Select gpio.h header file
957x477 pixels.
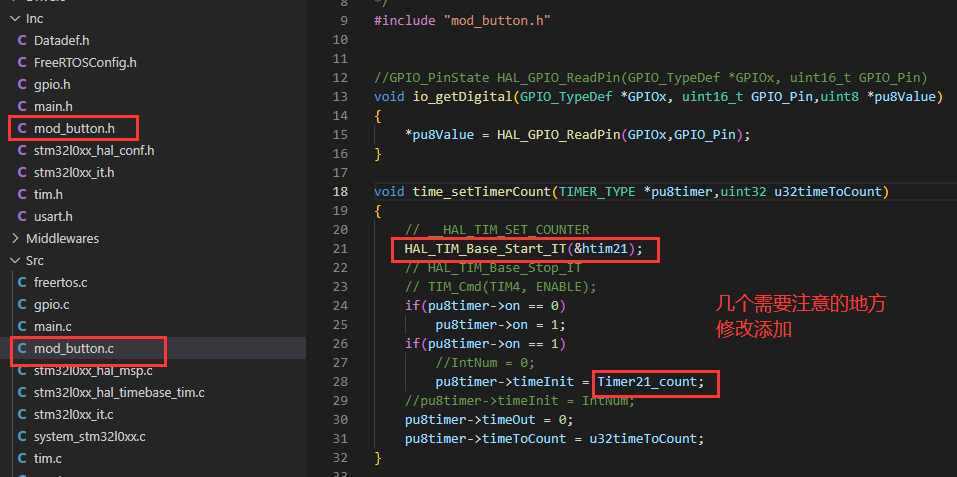pos(52,84)
